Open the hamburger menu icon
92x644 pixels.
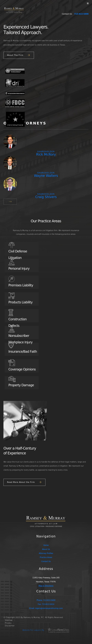pos(88,3)
